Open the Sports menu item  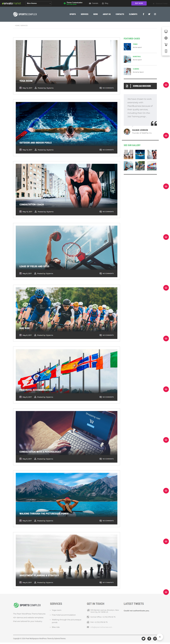point(72,14)
